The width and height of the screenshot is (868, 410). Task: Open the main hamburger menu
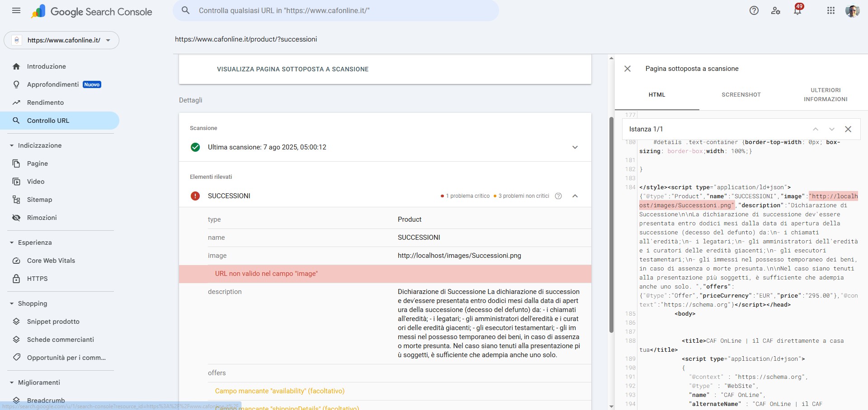(x=16, y=10)
